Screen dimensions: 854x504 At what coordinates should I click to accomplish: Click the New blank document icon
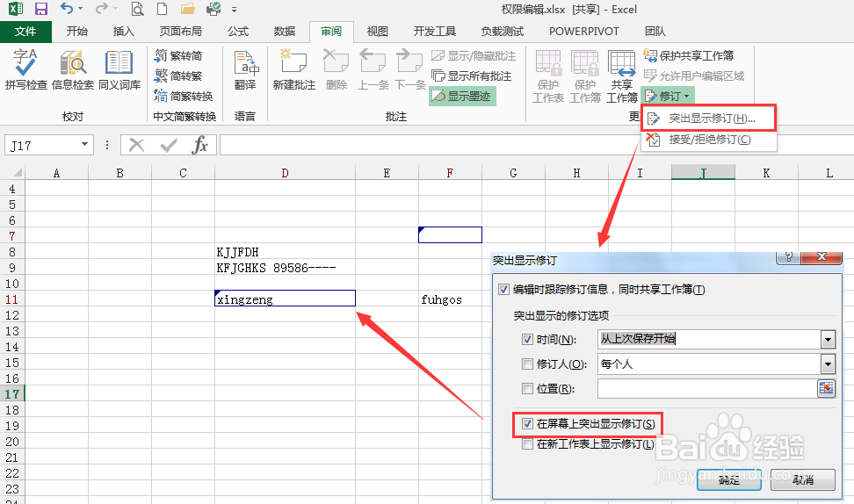click(x=163, y=9)
